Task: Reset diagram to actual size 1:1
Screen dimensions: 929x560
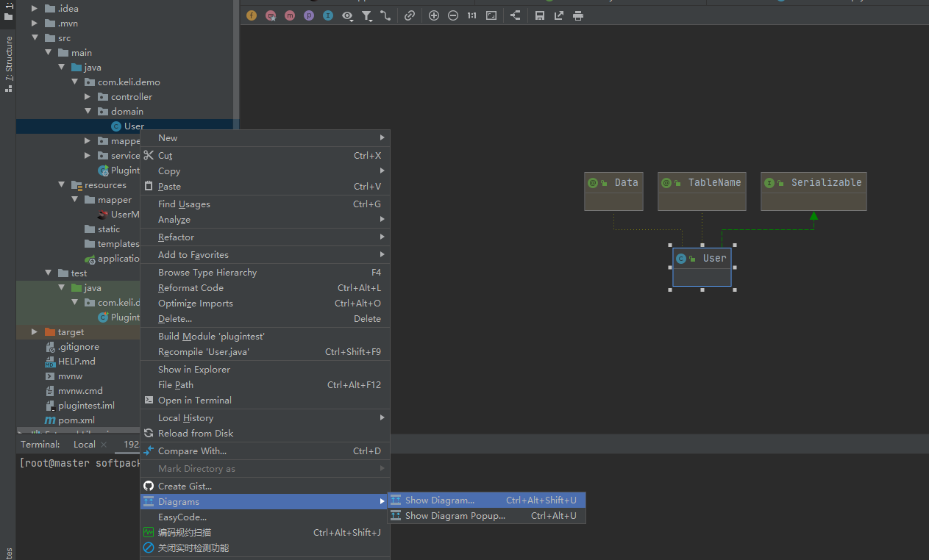Action: click(472, 15)
